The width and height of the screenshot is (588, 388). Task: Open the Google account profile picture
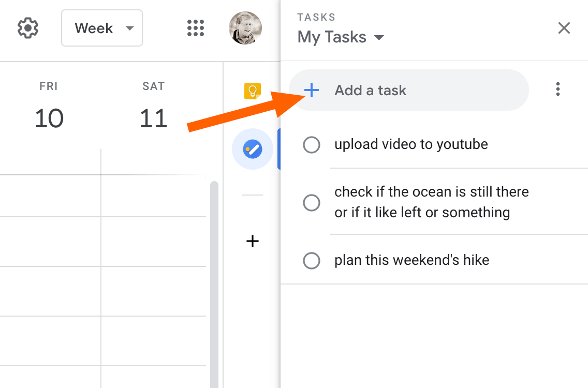coord(245,28)
